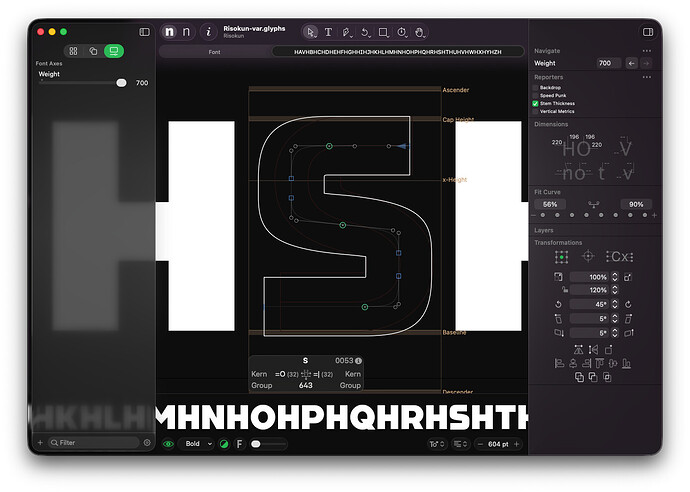Toggle the green half-circle invert preview button

tap(224, 444)
